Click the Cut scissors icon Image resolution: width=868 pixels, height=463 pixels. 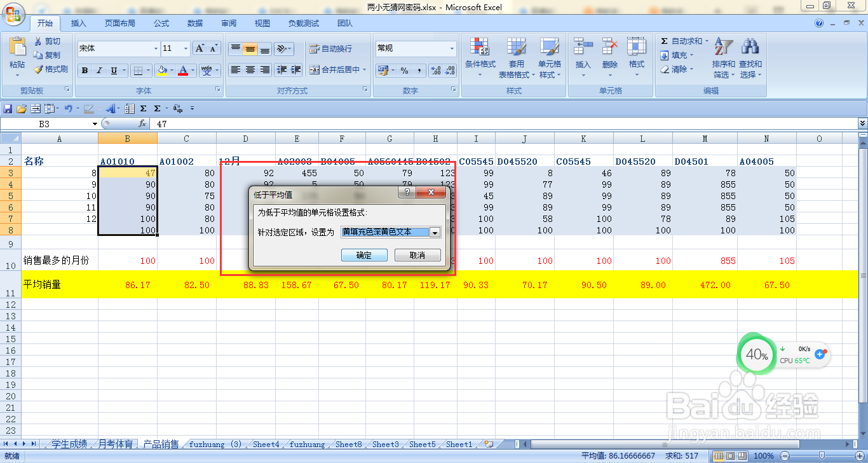pyautogui.click(x=38, y=41)
